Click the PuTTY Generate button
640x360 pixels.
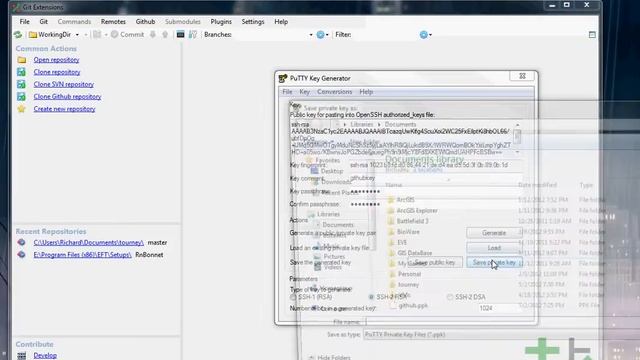pos(494,233)
